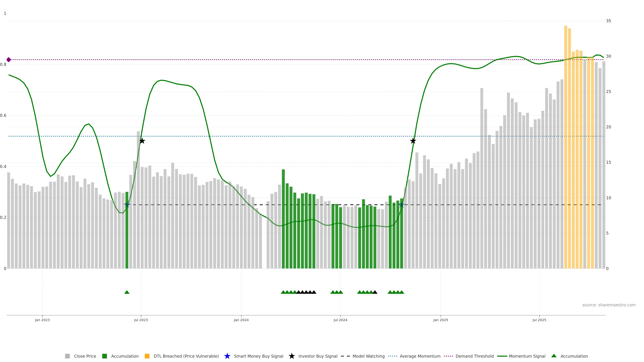Click the blue Smart Money star near Jun 2023
This screenshot has height=362, width=644.
(127, 205)
